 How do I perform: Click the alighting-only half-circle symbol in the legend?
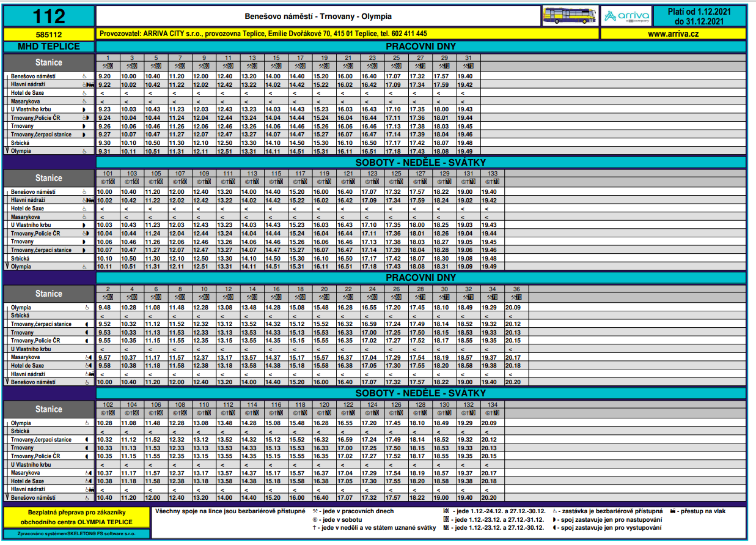tap(554, 528)
